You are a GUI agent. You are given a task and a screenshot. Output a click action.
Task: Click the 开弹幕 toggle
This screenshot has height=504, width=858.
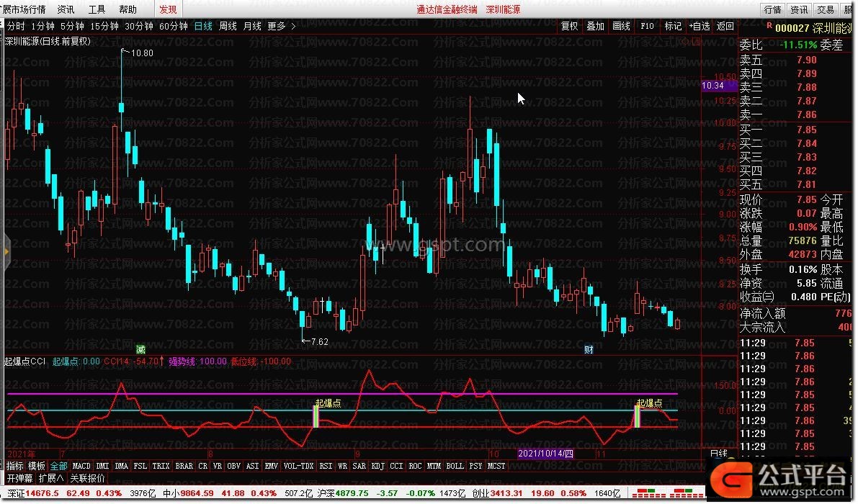(x=19, y=478)
